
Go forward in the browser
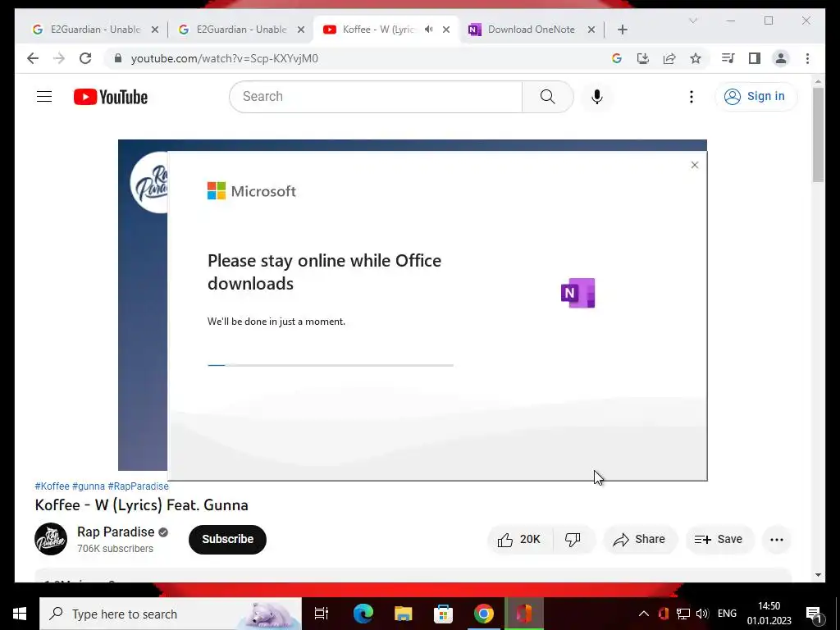59,58
